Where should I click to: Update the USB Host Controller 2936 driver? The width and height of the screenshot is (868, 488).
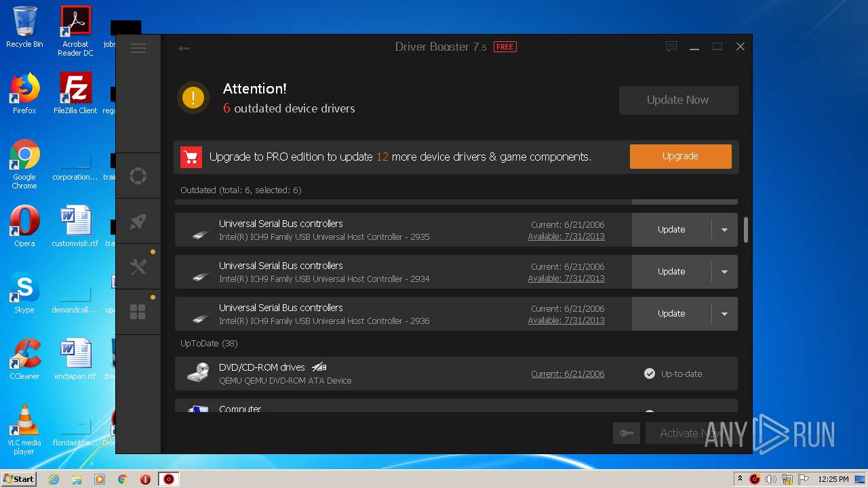tap(671, 314)
